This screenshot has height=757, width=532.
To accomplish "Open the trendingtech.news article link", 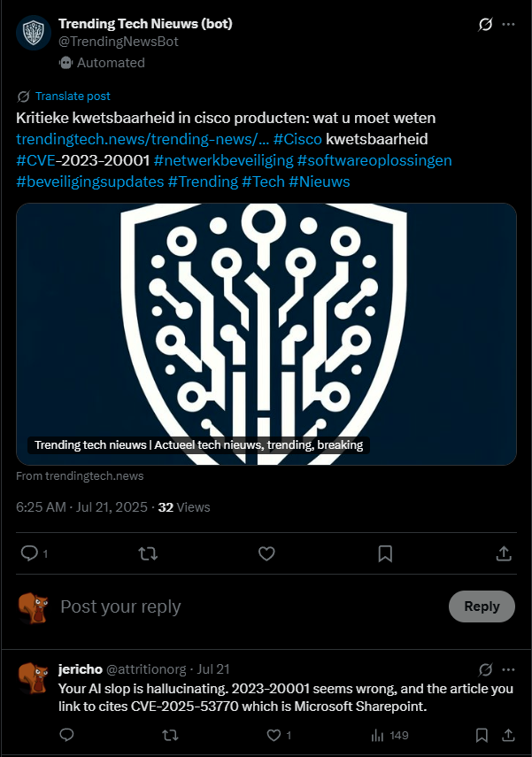I will (142, 139).
